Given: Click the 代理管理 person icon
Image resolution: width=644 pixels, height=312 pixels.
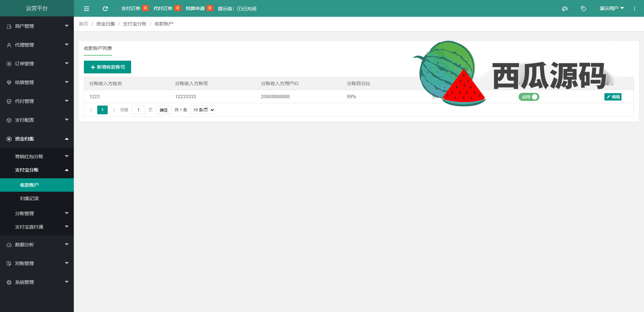Looking at the screenshot, I should click(9, 45).
